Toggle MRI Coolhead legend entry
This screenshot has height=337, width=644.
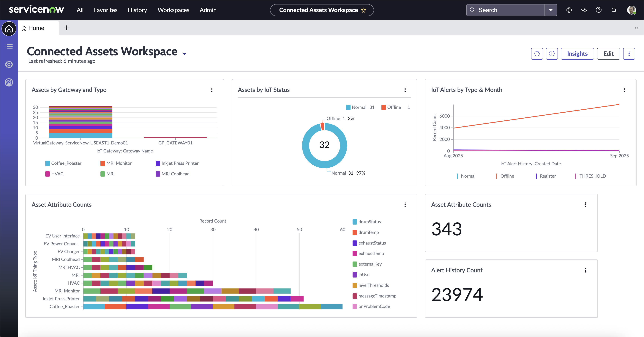point(173,174)
